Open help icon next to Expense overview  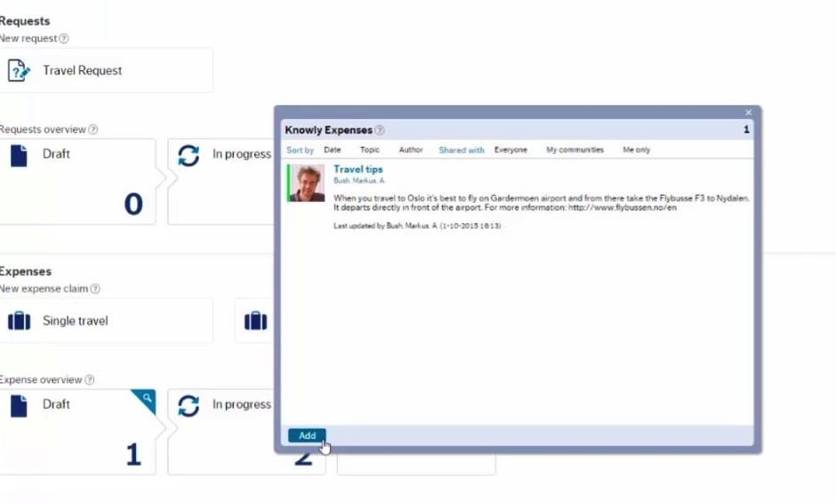[x=88, y=380]
